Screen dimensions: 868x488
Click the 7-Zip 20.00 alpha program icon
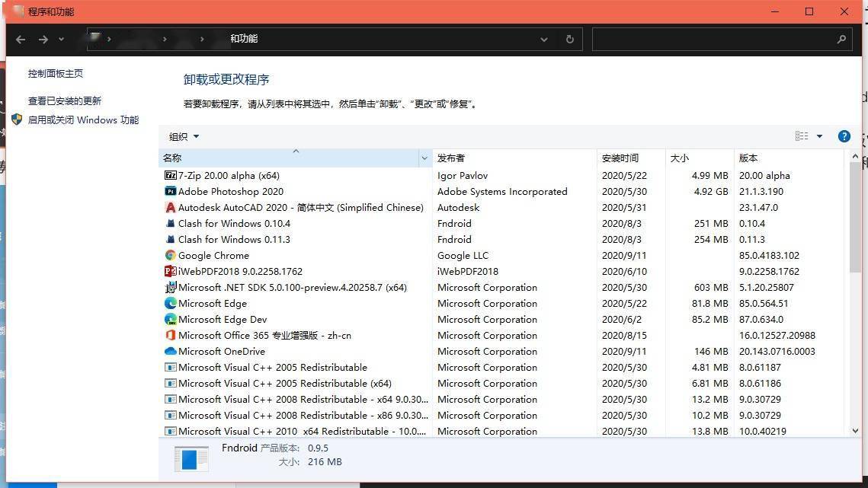[x=171, y=175]
